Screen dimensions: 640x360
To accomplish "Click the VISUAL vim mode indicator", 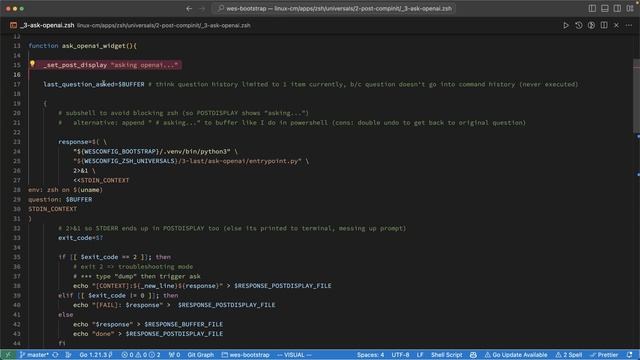I will [x=294, y=355].
